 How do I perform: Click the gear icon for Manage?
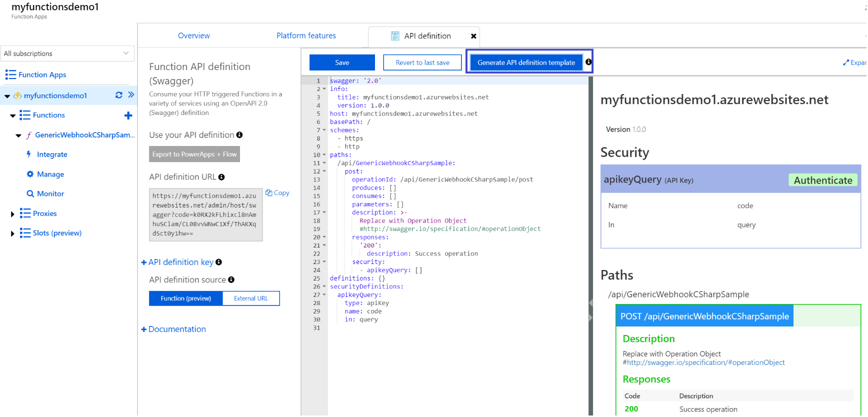(30, 174)
